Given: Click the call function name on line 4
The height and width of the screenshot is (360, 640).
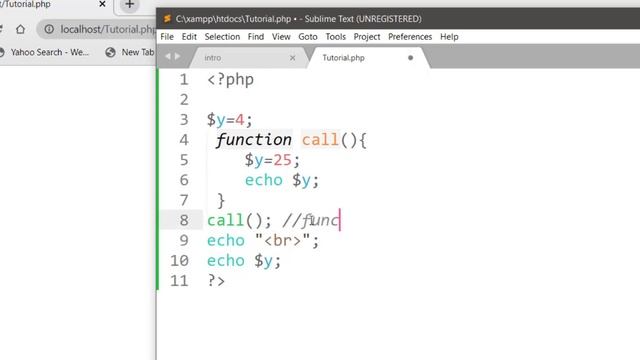Looking at the screenshot, I should [320, 140].
